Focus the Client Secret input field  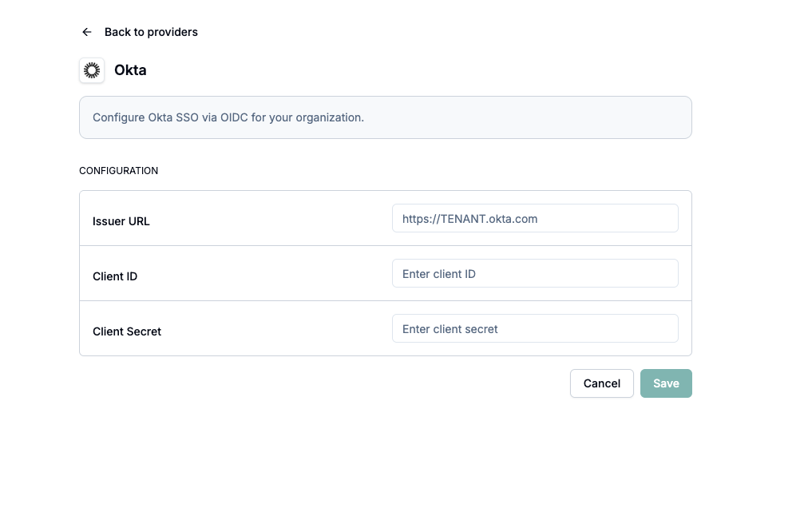coord(535,328)
